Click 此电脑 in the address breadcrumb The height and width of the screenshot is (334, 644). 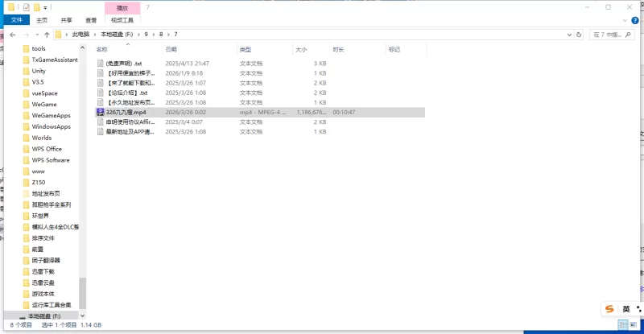[81, 35]
